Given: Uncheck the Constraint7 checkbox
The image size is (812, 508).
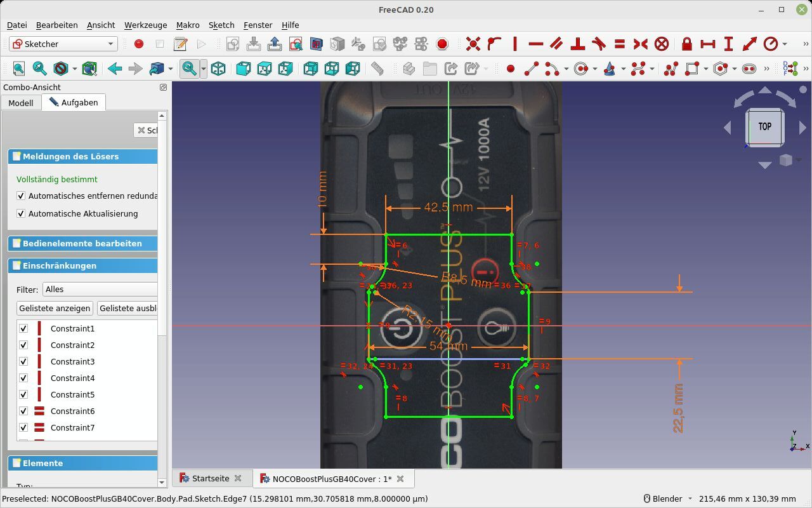Looking at the screenshot, I should pyautogui.click(x=23, y=427).
